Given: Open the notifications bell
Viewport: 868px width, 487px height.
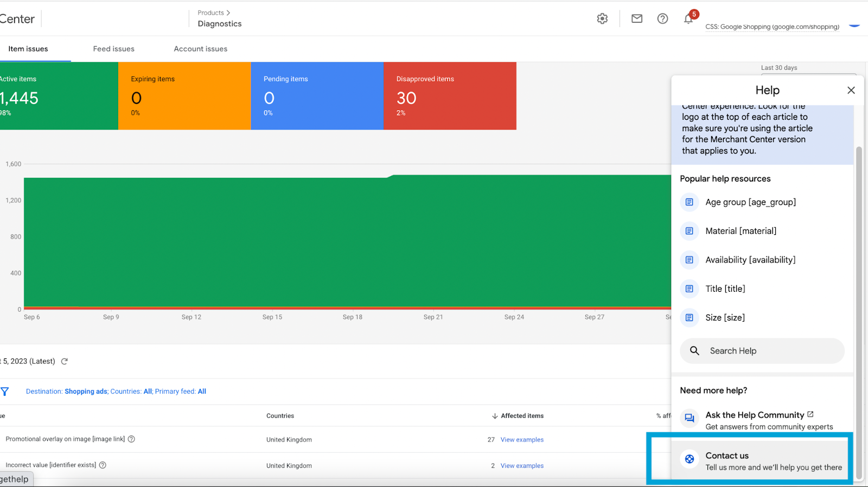Looking at the screenshot, I should [688, 18].
